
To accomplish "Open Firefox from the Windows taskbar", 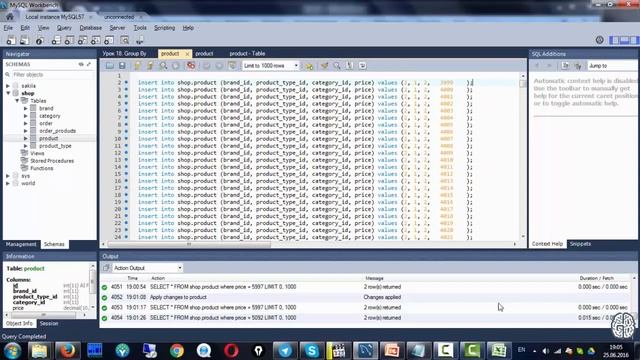I will [x=67, y=351].
